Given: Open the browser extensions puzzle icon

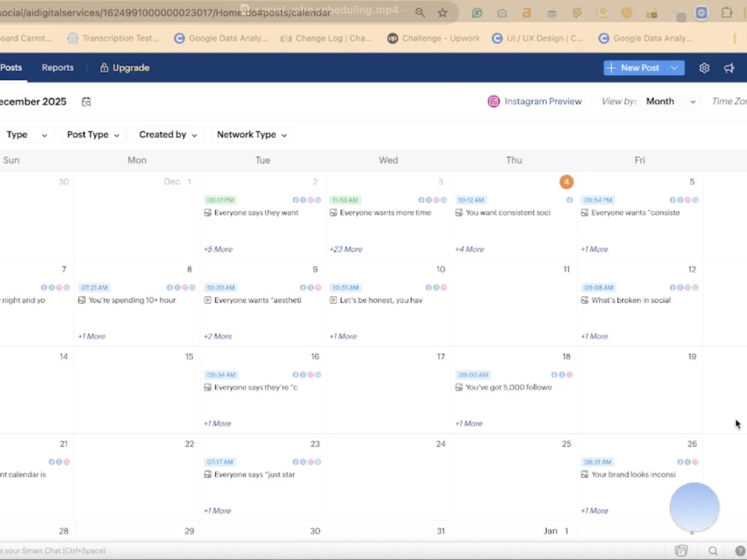Looking at the screenshot, I should [727, 13].
